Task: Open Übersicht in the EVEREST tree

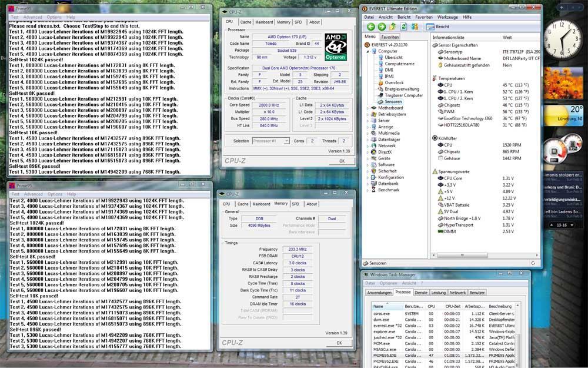Action: click(x=390, y=58)
